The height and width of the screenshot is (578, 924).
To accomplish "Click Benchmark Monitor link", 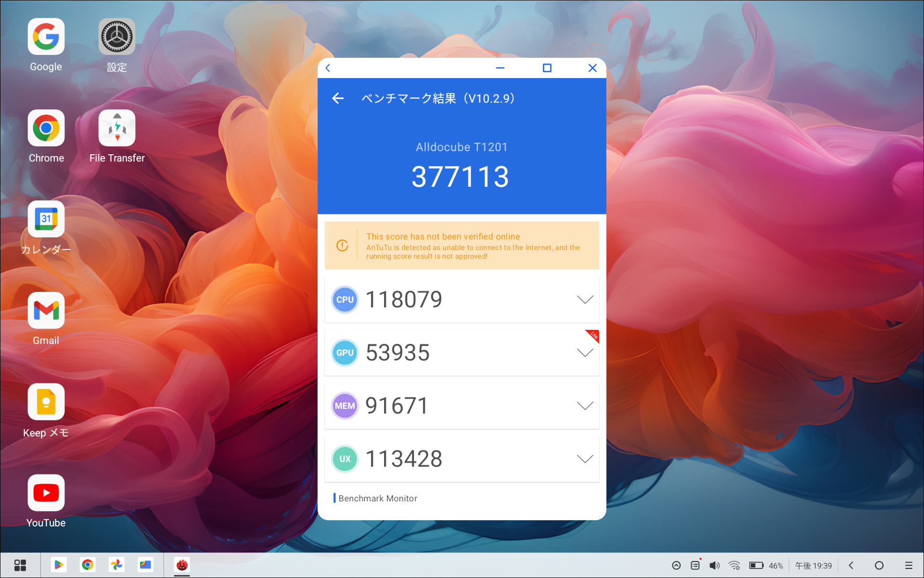I will pos(376,498).
